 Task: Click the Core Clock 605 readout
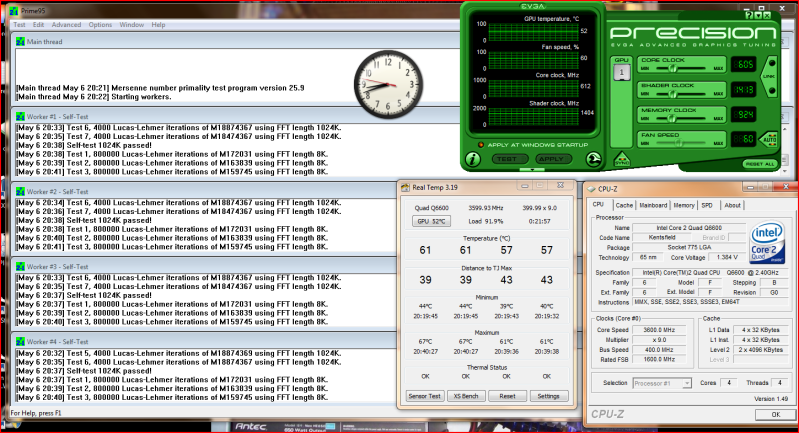click(x=744, y=64)
